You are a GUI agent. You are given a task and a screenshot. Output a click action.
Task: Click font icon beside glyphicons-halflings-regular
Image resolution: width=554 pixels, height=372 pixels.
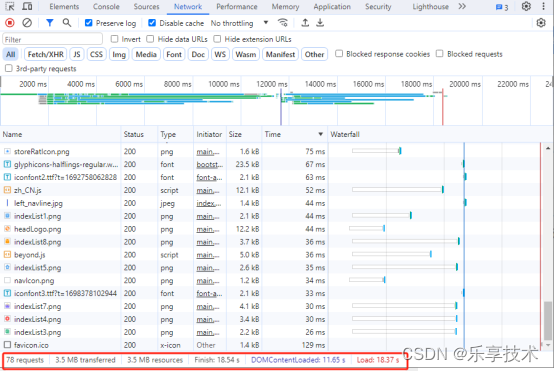7,164
